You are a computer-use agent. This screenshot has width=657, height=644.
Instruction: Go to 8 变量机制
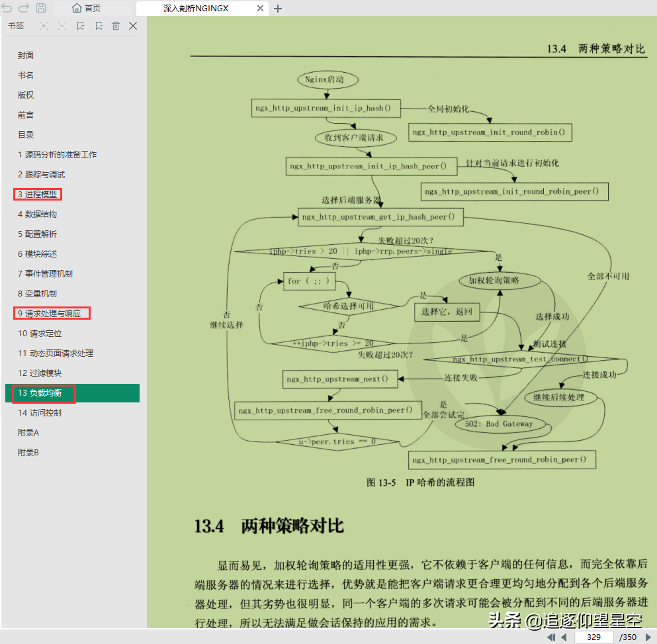37,293
